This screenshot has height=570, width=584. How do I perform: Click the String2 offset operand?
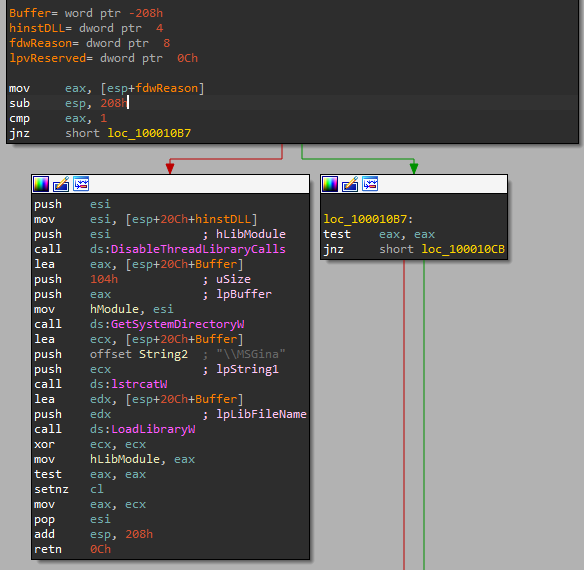(163, 354)
